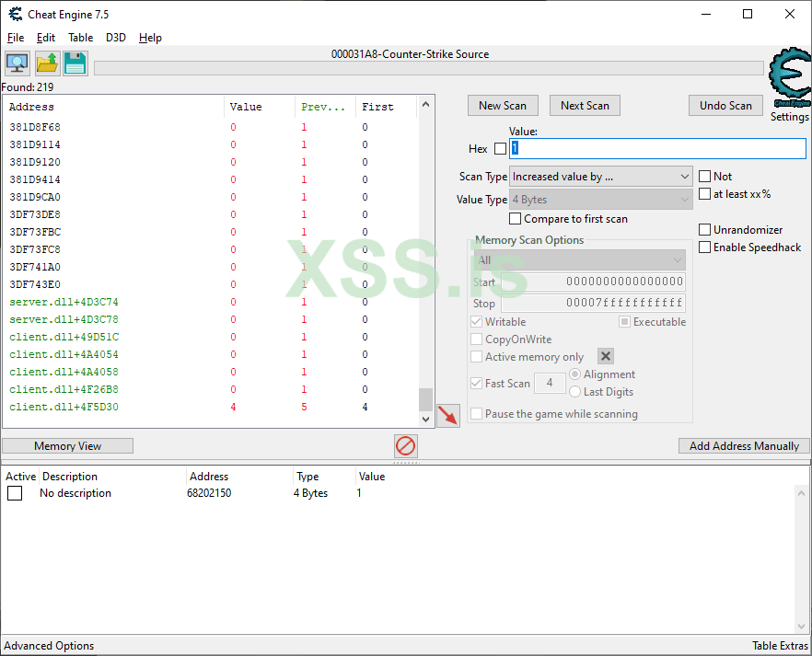Open the Help menu

pos(150,38)
